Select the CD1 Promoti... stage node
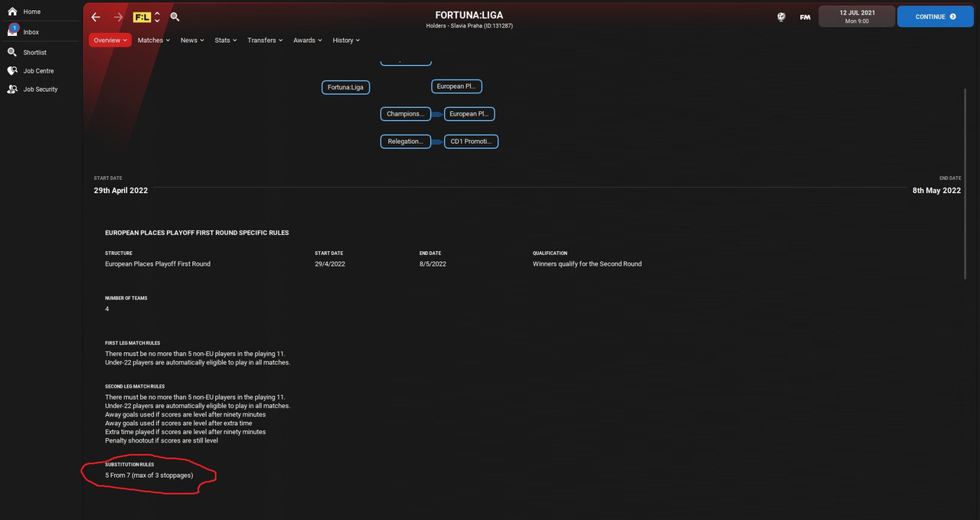This screenshot has width=980, height=520. coord(471,142)
